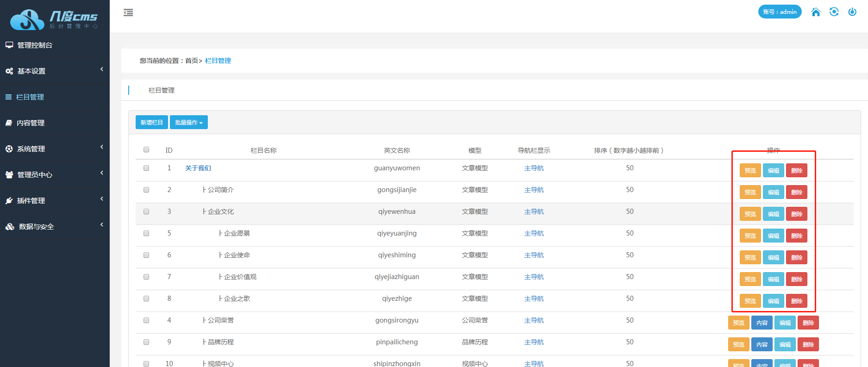Viewport: 868px width, 367px height.
Task: Click the power logout icon
Action: click(x=852, y=12)
